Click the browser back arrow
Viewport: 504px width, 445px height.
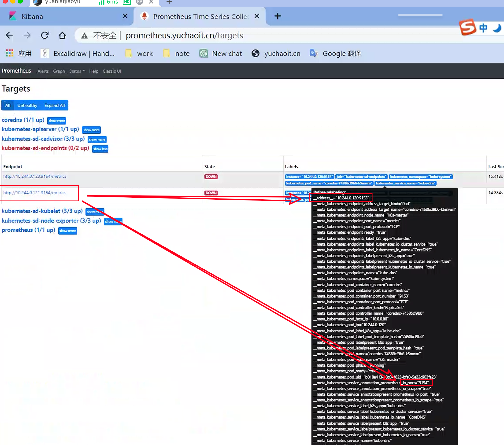9,35
